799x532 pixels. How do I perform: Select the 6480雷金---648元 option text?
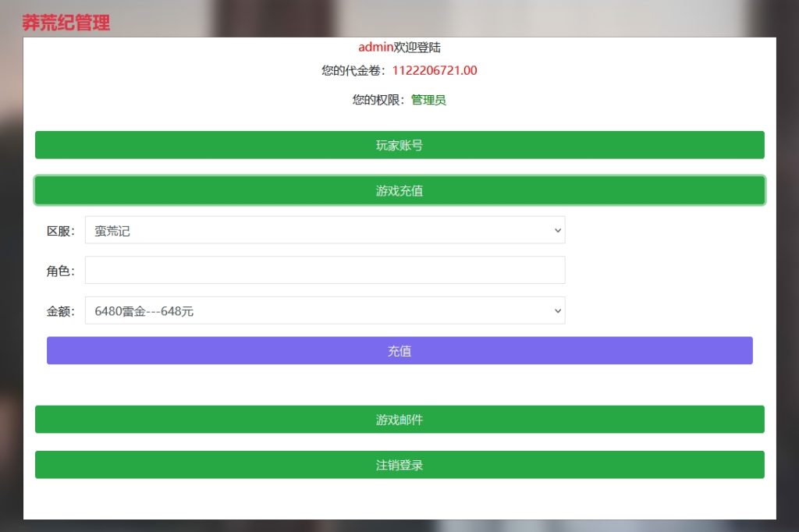pos(145,310)
